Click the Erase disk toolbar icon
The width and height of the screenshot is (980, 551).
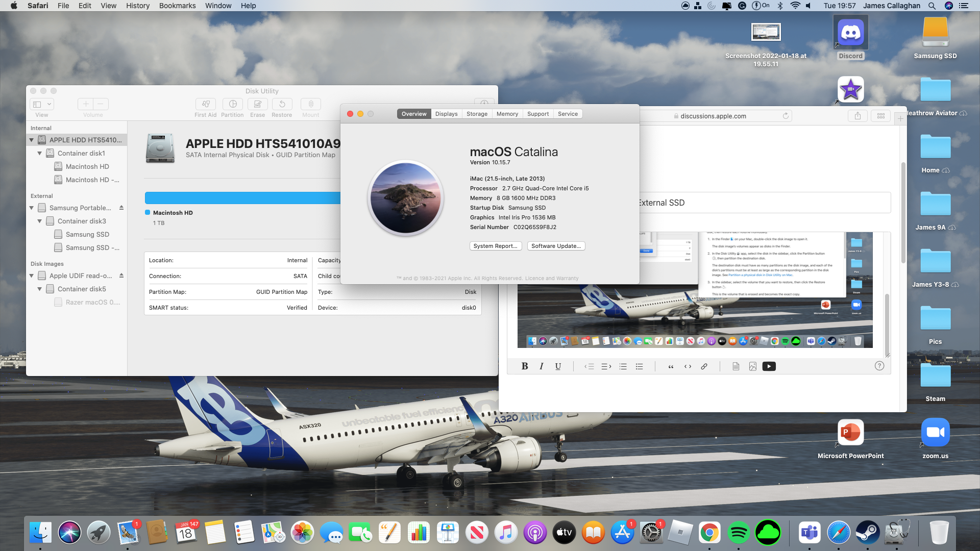[257, 104]
